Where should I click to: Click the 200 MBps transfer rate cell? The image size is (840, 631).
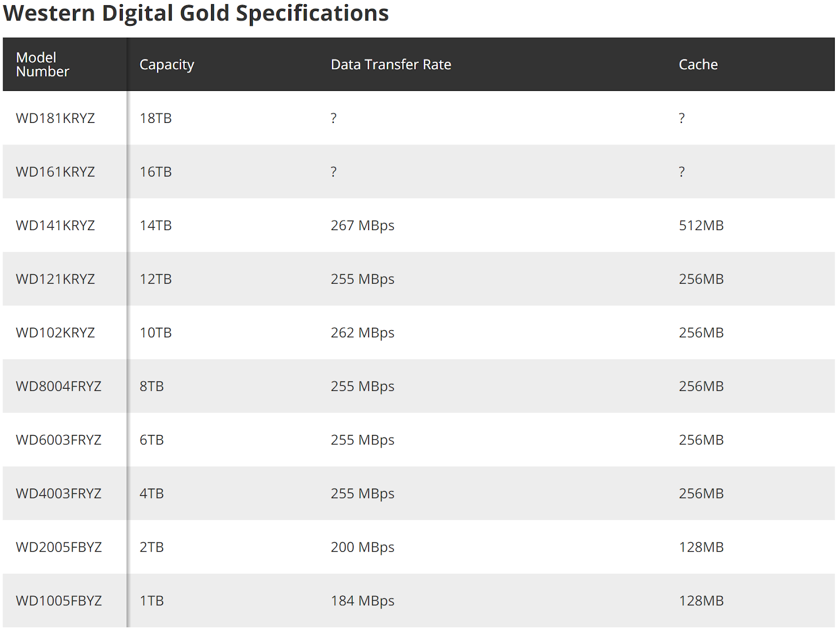(x=362, y=547)
